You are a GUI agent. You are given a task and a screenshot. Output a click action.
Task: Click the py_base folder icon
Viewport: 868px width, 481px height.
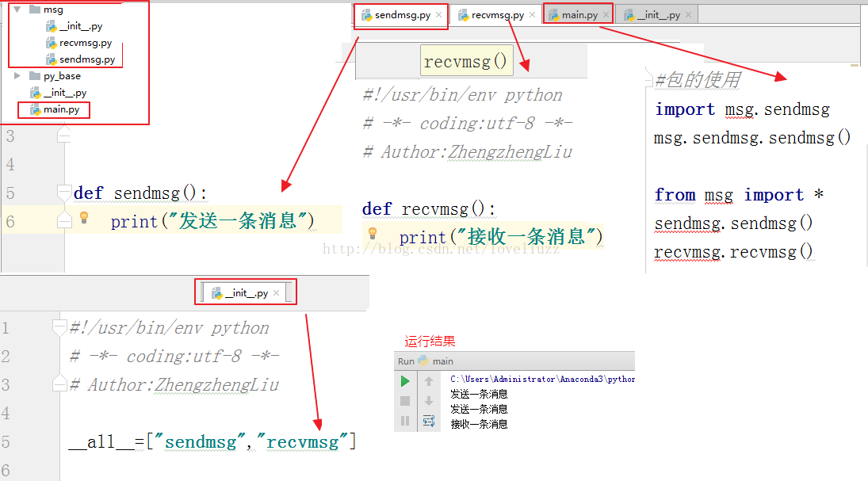pyautogui.click(x=35, y=75)
